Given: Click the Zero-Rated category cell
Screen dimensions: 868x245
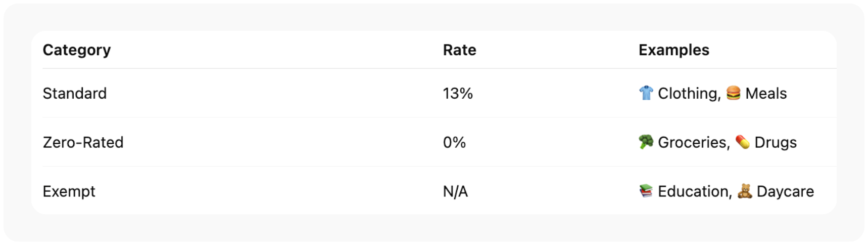Looking at the screenshot, I should (x=83, y=143).
